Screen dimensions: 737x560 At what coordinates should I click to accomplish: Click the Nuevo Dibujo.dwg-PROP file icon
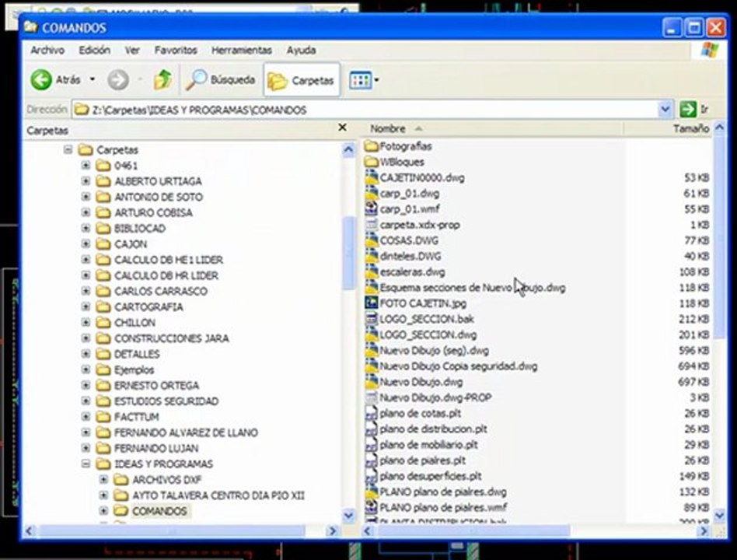tap(372, 397)
